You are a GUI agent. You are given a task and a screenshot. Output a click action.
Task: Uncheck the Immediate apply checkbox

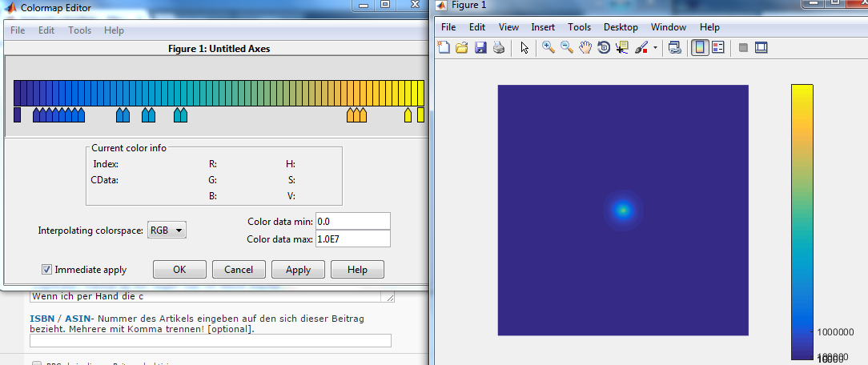pyautogui.click(x=47, y=270)
